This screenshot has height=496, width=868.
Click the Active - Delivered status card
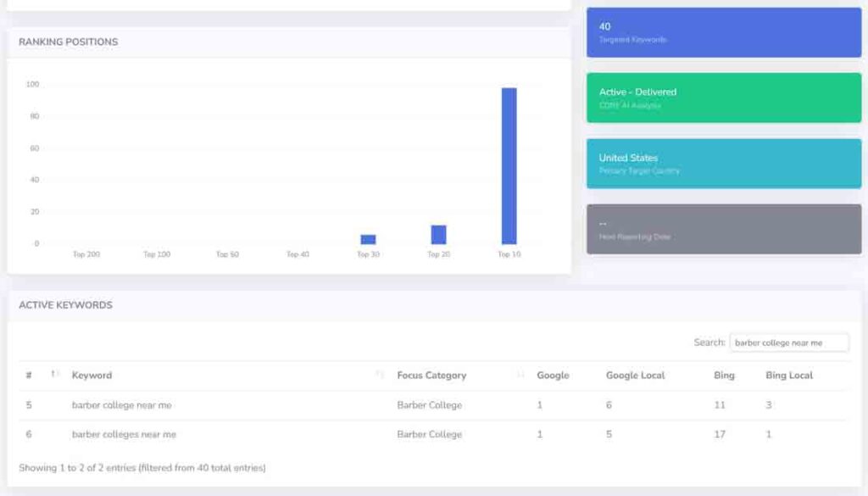click(723, 98)
